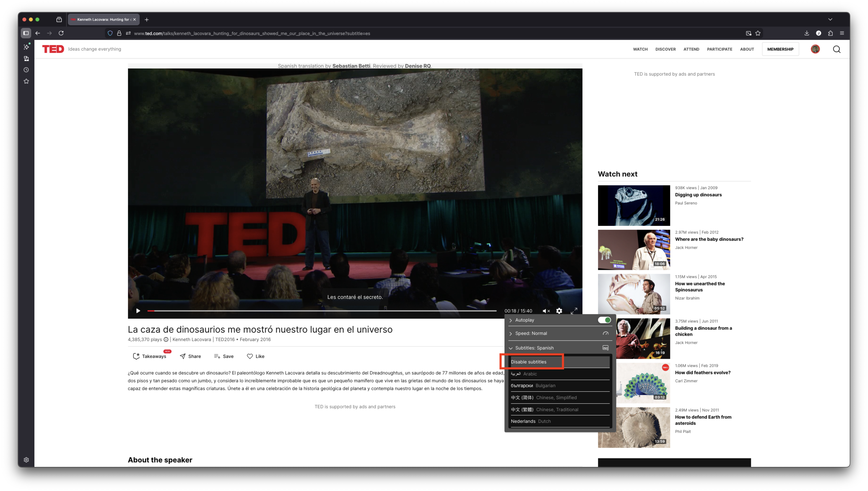Screen dimensions: 868x491
Task: Click the video settings gear icon
Action: coord(559,311)
